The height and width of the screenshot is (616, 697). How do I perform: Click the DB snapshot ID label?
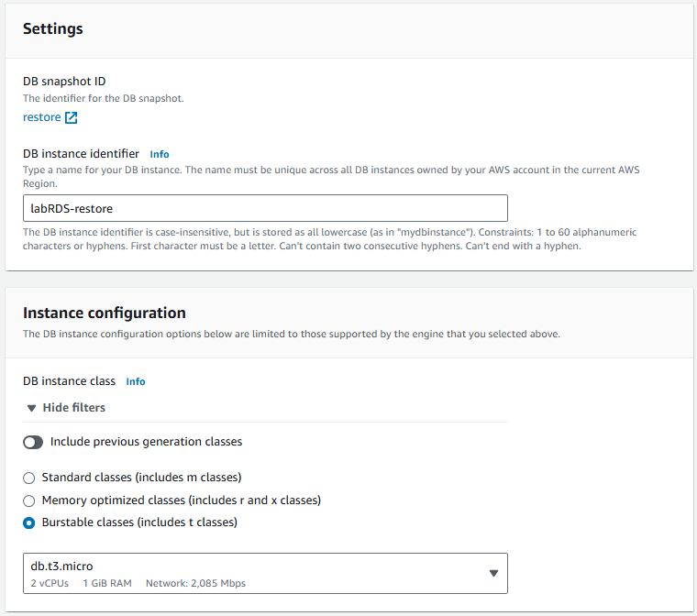[x=64, y=82]
